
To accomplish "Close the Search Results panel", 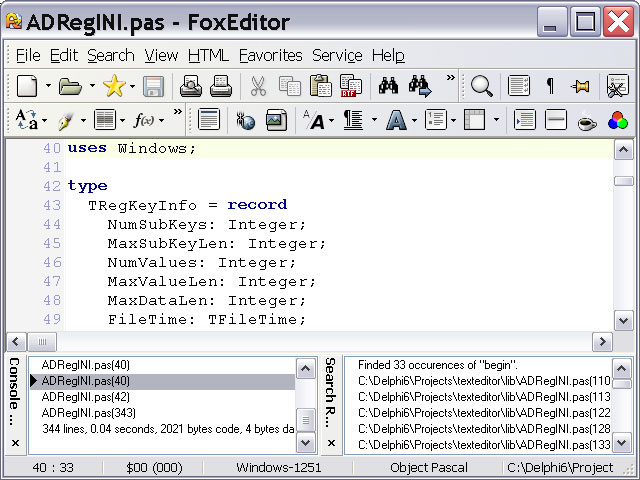I will click(x=331, y=443).
